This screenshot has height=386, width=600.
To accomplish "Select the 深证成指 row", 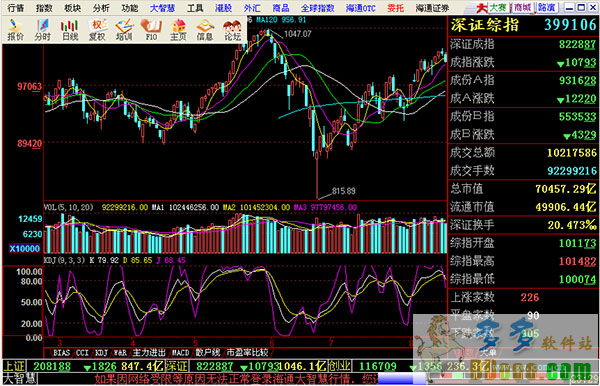I will pos(523,44).
